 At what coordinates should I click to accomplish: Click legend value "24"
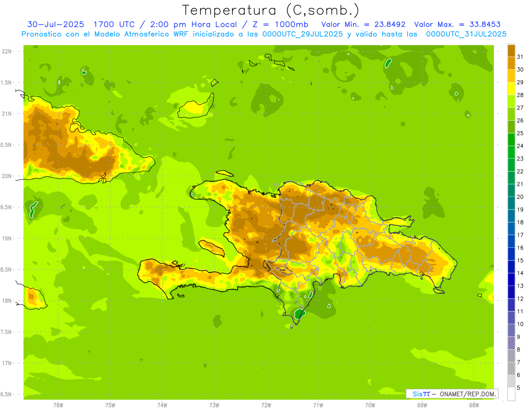coord(520,146)
